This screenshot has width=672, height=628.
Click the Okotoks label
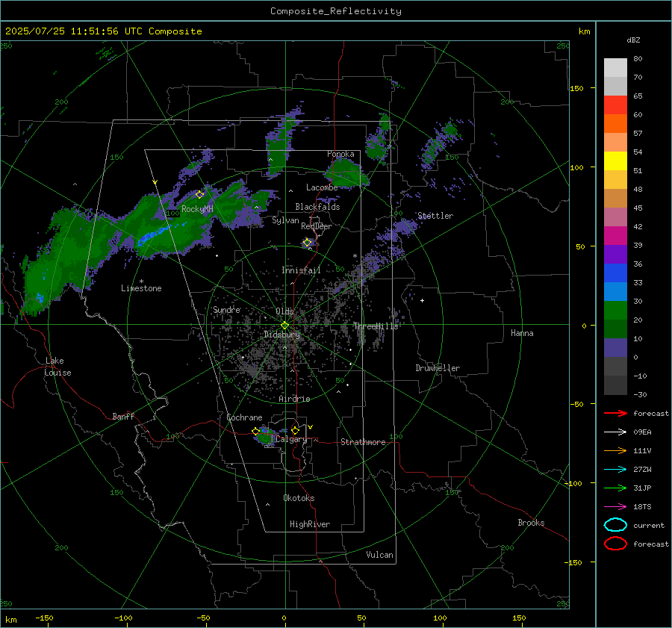point(299,498)
